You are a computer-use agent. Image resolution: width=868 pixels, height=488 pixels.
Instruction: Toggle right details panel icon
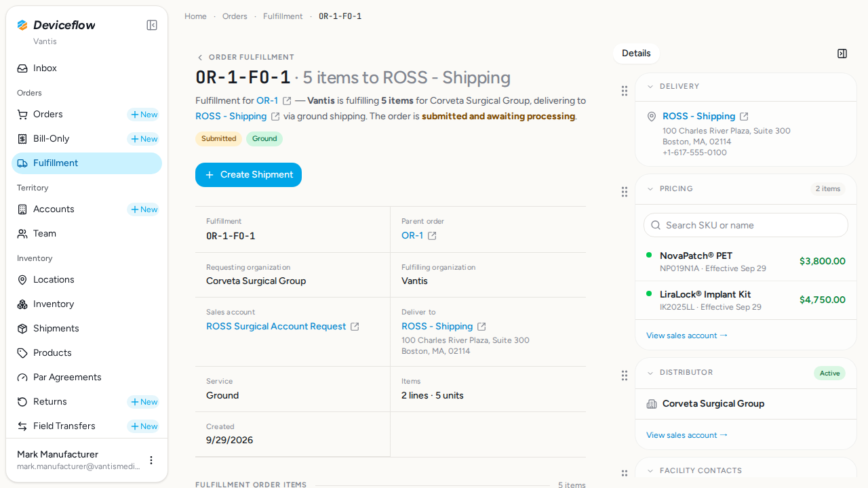(x=842, y=54)
